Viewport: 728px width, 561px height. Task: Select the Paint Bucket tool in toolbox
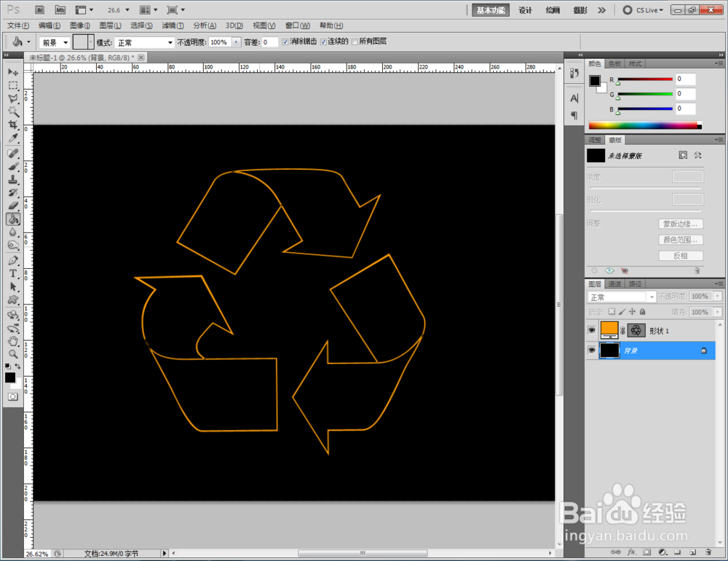point(13,219)
